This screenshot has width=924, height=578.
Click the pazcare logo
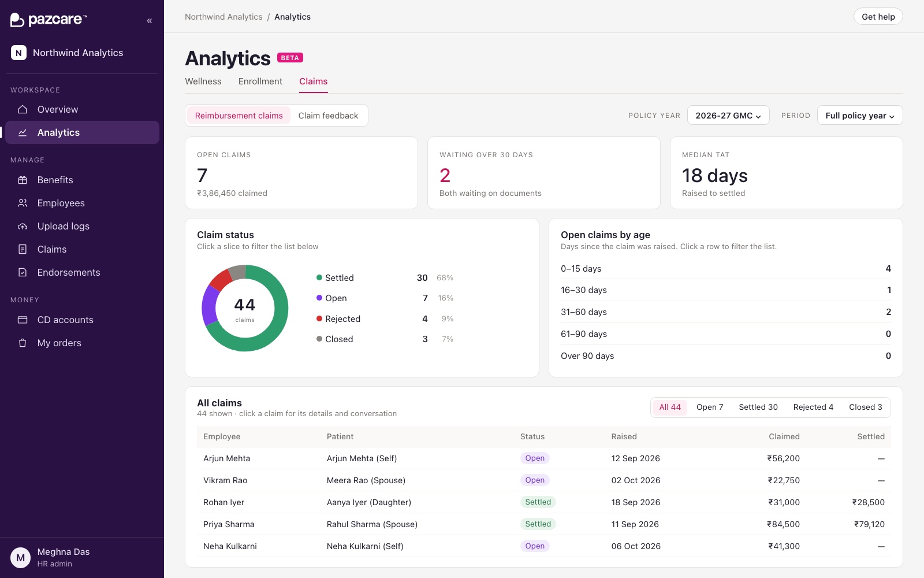(x=49, y=20)
